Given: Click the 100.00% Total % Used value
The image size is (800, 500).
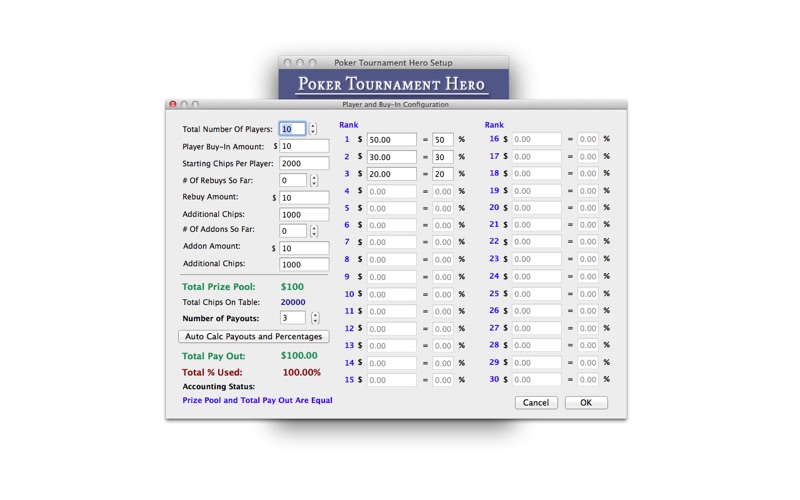Looking at the screenshot, I should click(302, 372).
